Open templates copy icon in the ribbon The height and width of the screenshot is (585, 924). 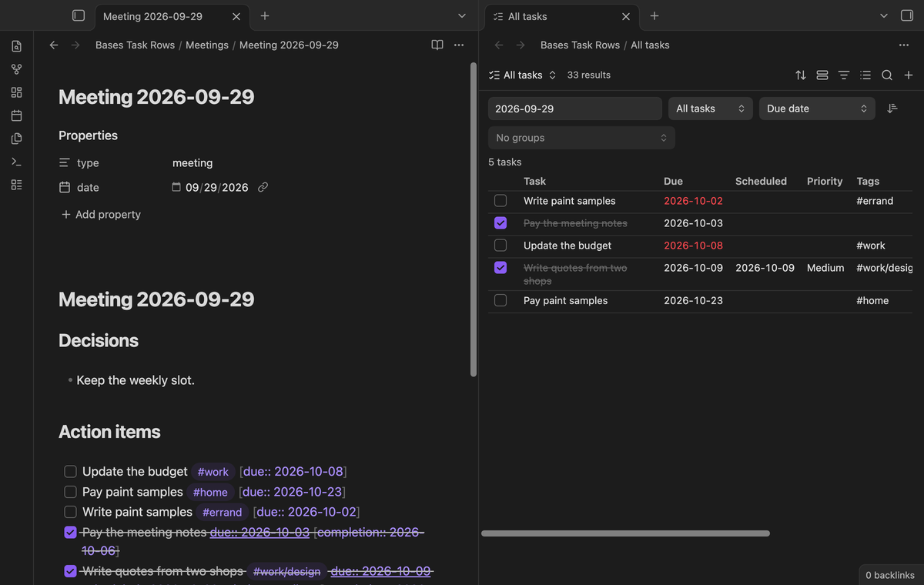pos(16,139)
